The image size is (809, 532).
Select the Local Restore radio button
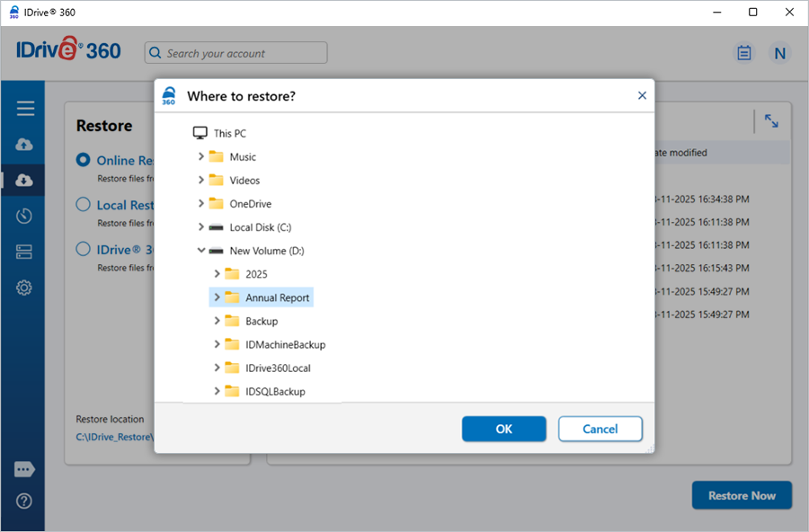coord(83,205)
